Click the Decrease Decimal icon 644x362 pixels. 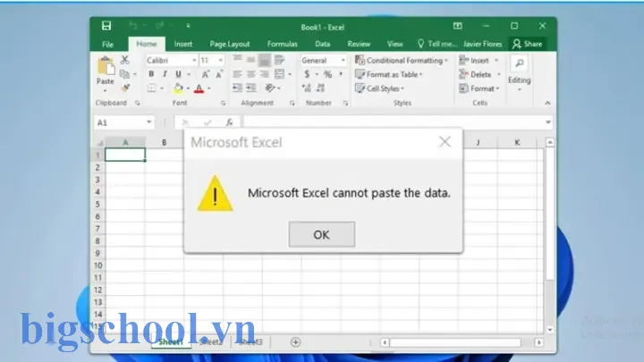(320, 88)
